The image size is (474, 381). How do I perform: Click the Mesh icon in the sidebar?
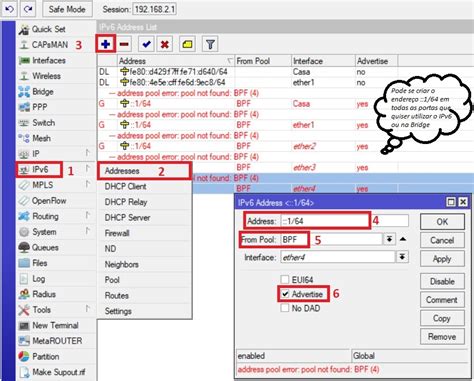pyautogui.click(x=24, y=138)
